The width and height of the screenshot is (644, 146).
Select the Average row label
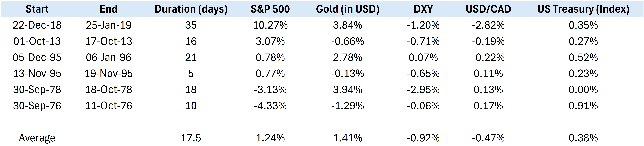[37, 138]
